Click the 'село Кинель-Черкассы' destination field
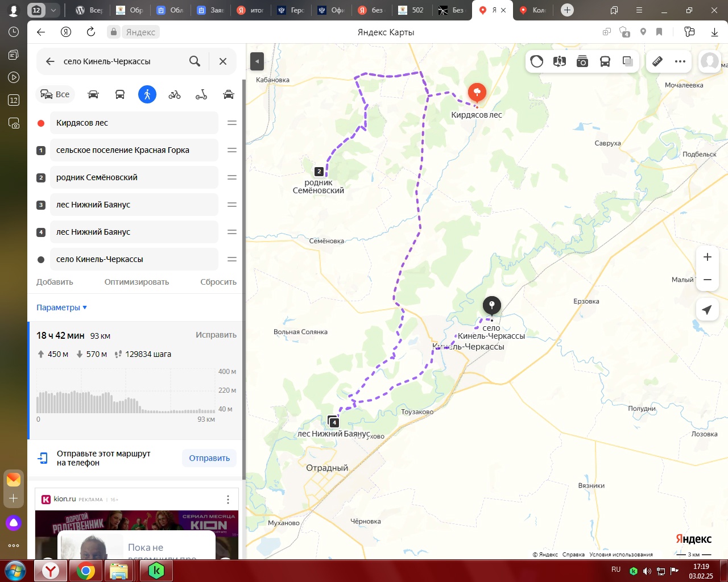The width and height of the screenshot is (728, 582). [134, 259]
